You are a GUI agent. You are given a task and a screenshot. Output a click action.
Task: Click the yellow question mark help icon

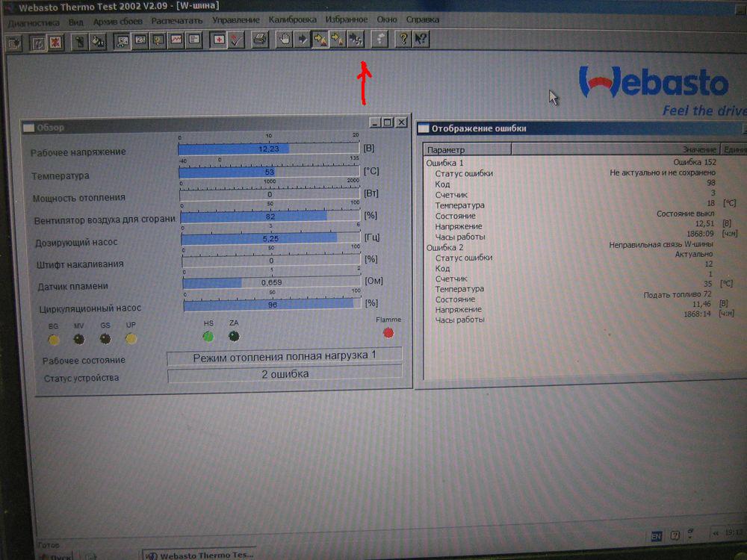403,40
